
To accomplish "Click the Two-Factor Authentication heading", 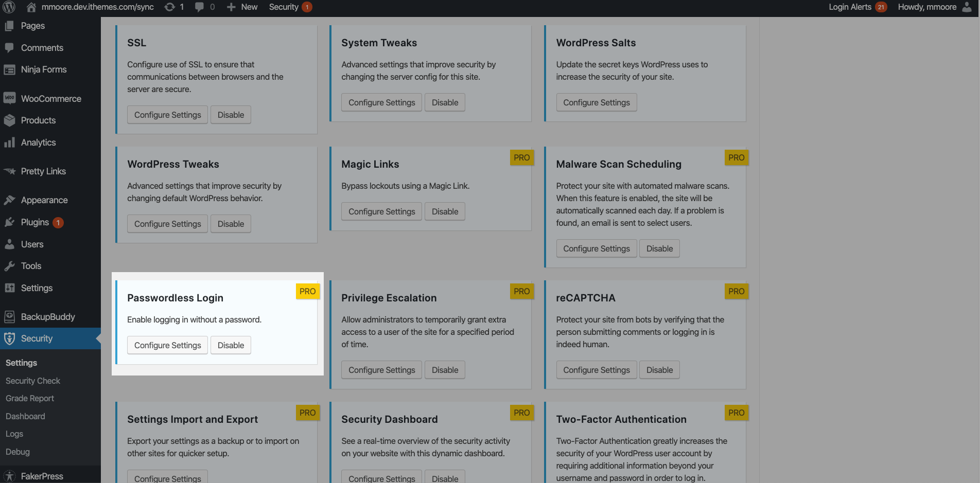I will click(x=621, y=419).
